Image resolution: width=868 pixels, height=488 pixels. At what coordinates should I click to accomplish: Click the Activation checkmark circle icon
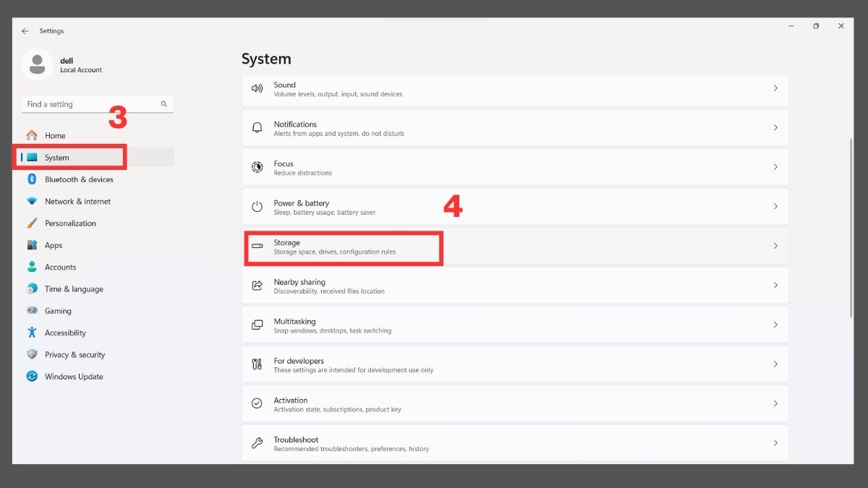pyautogui.click(x=257, y=403)
